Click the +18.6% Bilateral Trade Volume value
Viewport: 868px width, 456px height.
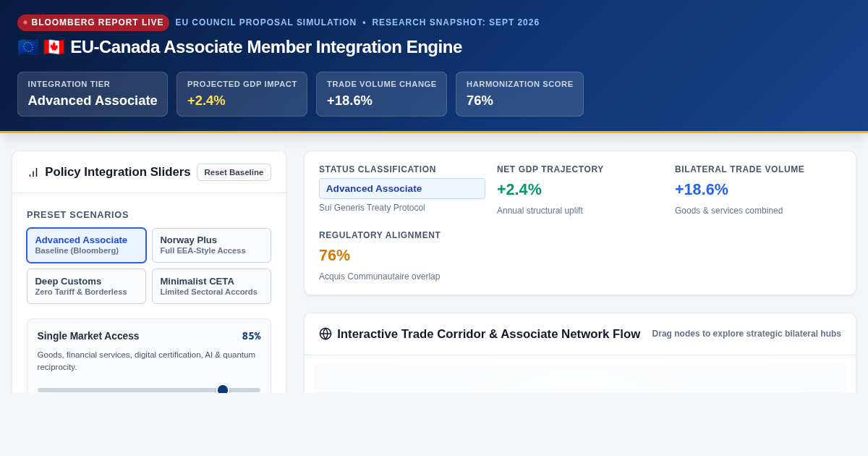702,190
